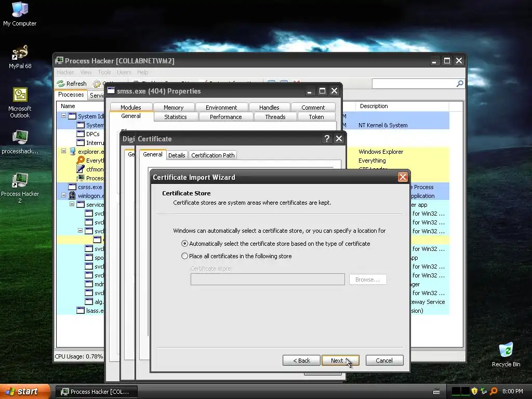Open the Token tab in Properties
The width and height of the screenshot is (532, 399).
pos(316,117)
